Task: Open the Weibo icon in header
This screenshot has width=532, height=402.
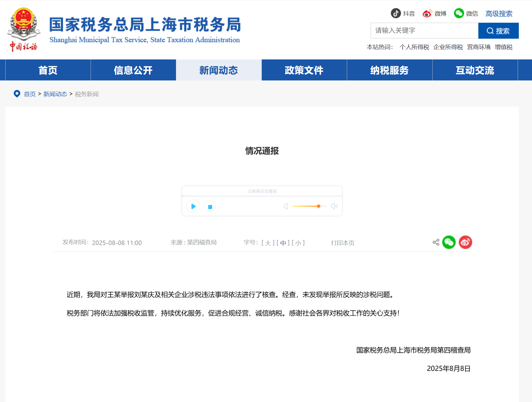Action: (x=427, y=13)
